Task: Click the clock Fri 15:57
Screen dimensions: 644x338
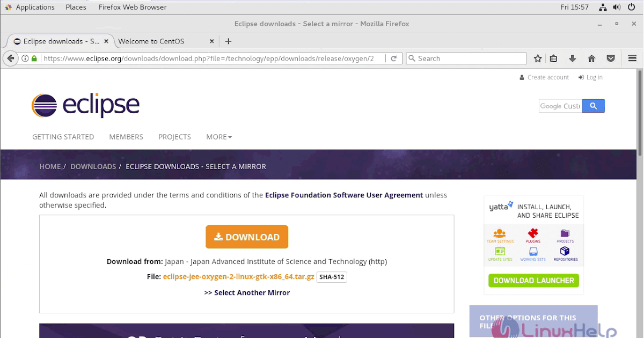Action: [575, 7]
